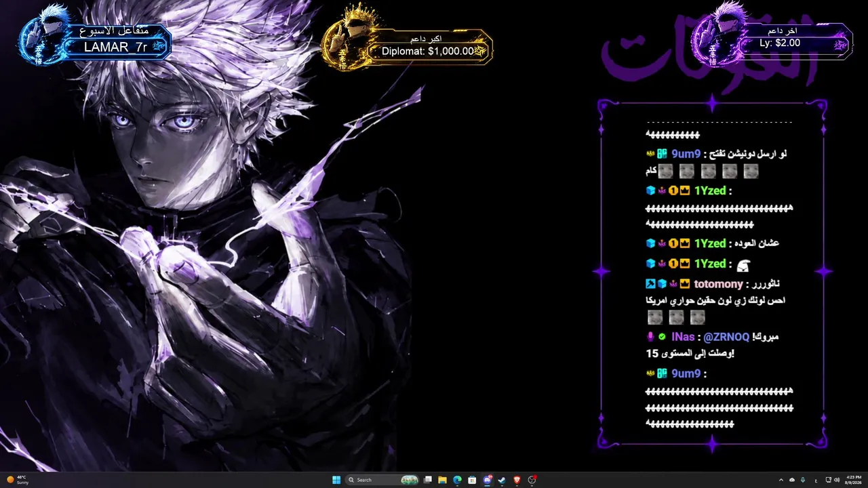
Task: Click the taskbar Search box
Action: point(382,480)
